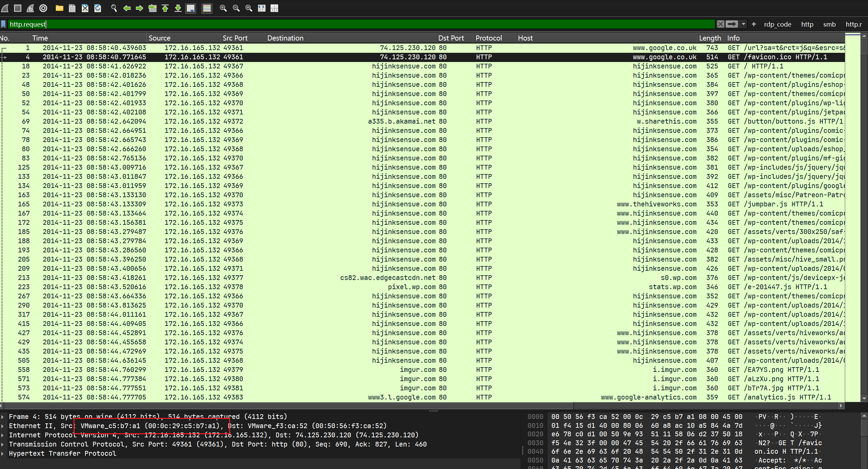Expand Transmission Control Protocol layer
Screen dimensions: 868x469
3,444
